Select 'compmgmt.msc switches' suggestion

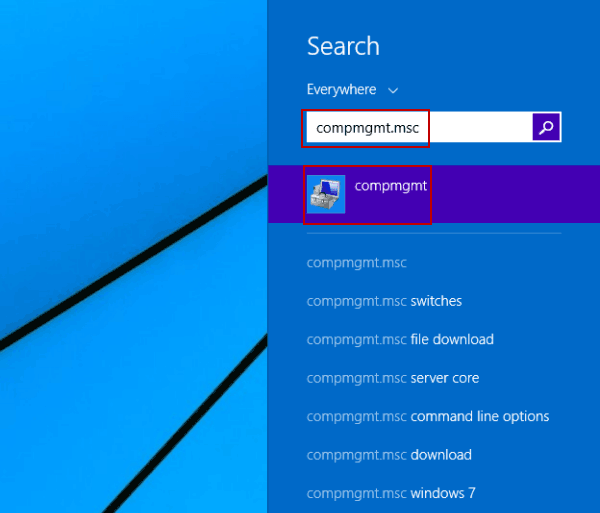pos(384,301)
